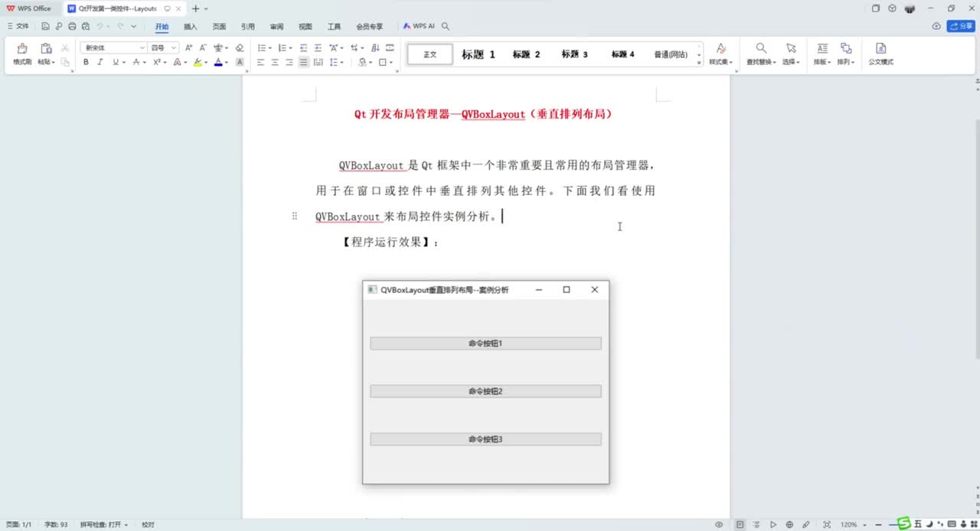Click the cloud upload icon near Share
Screen dimensions: 980x531
tap(936, 26)
